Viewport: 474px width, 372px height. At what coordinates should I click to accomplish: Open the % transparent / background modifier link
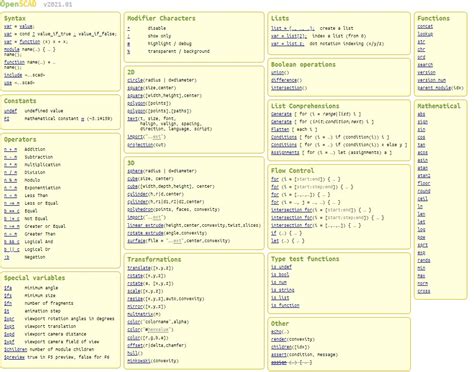[129, 51]
